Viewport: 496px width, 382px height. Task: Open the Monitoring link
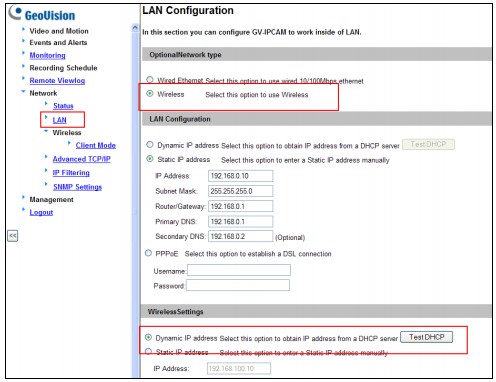click(x=47, y=55)
